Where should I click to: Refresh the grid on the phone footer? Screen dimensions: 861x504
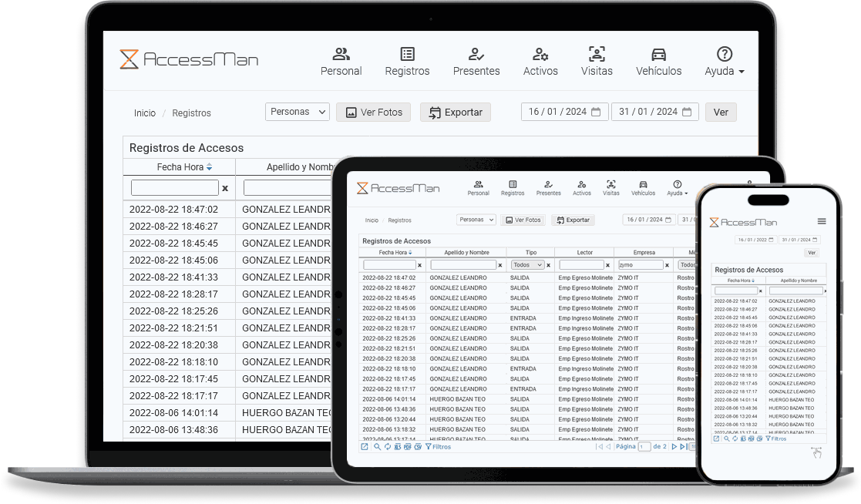735,438
